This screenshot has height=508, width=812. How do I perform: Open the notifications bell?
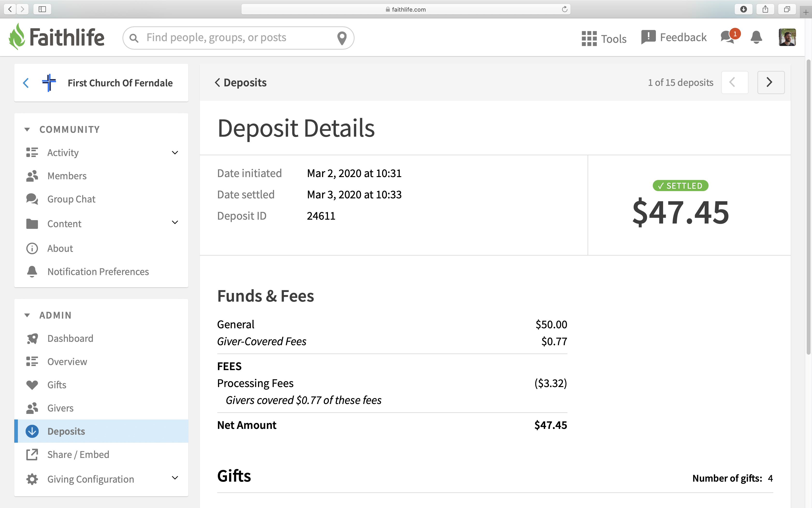(x=756, y=37)
